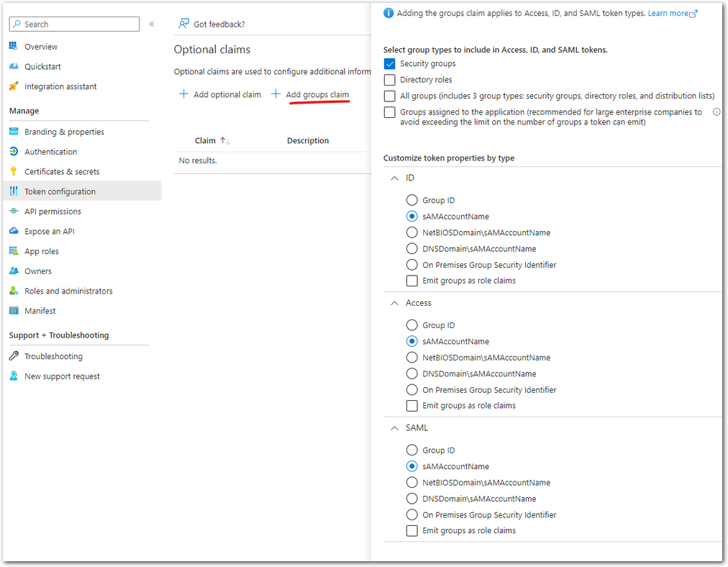728x567 pixels.
Task: Sort by the Claim column header
Action: pos(205,141)
